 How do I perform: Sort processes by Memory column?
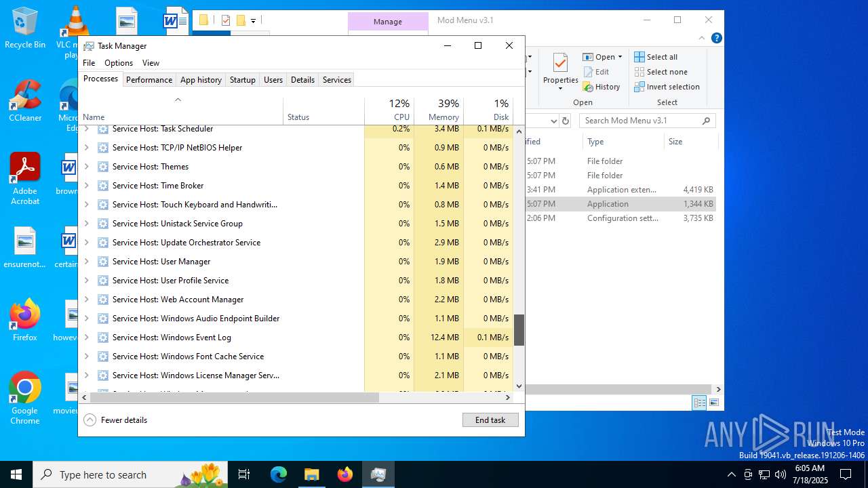439,110
